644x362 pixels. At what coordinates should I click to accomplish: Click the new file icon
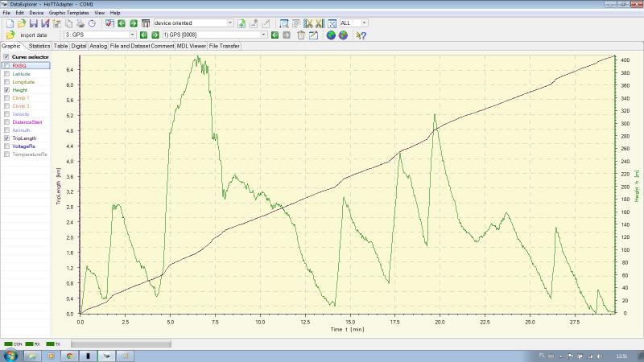point(9,23)
